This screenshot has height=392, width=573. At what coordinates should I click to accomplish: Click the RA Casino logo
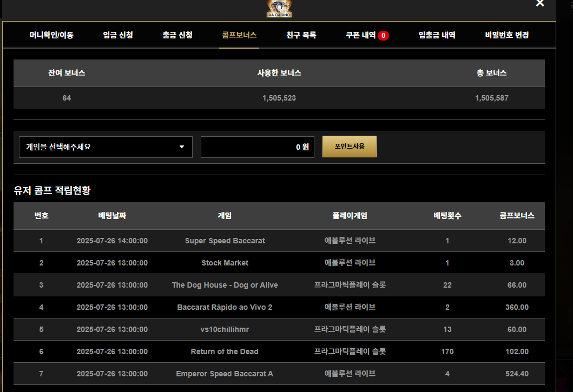pos(279,9)
